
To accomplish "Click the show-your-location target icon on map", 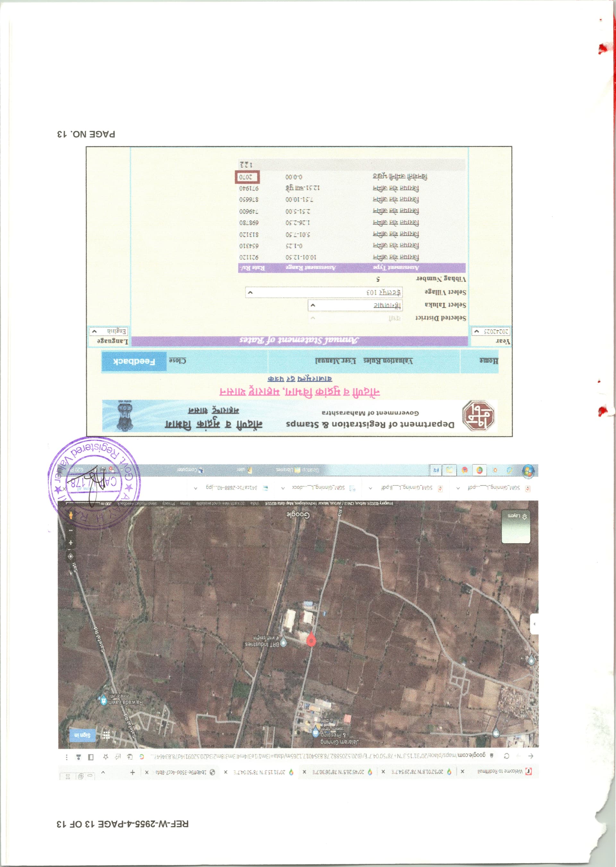I will pos(71,557).
